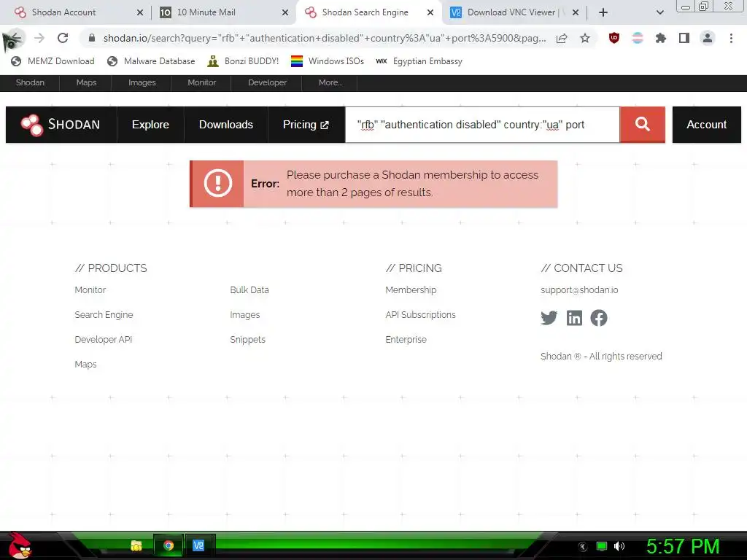Open the Chrome profile avatar icon
Viewport: 747px width, 560px height.
coord(708,38)
